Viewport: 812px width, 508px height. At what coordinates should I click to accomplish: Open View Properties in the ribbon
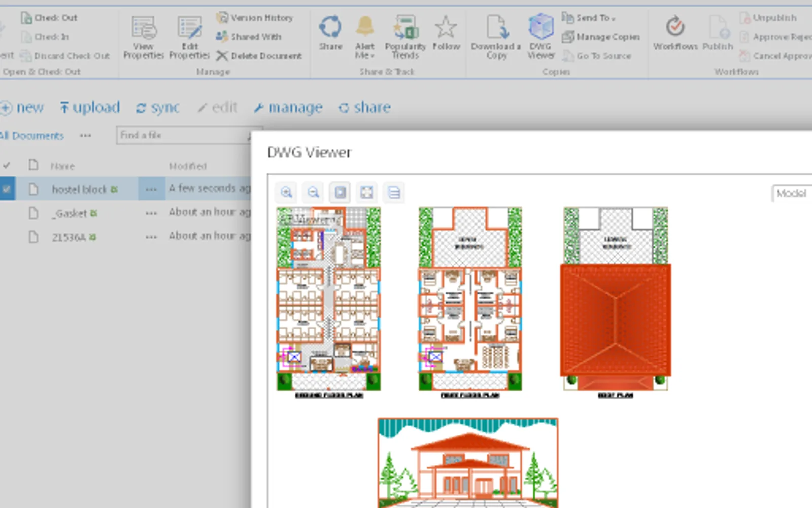tap(143, 37)
